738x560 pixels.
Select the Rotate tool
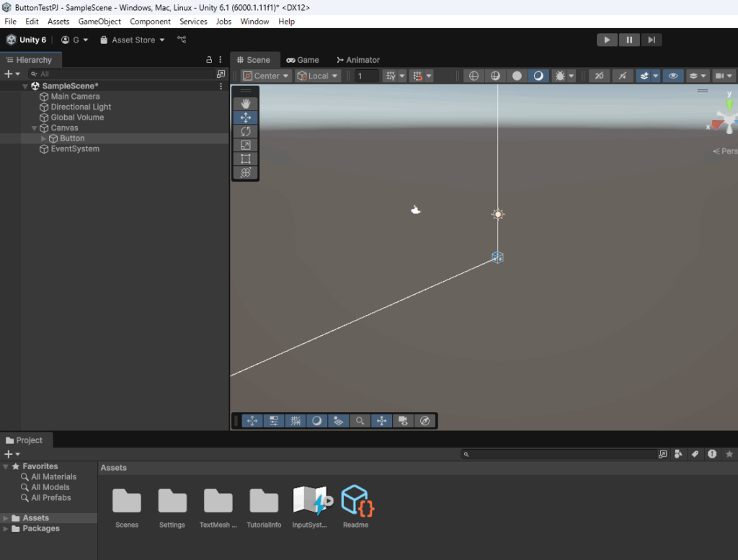246,131
